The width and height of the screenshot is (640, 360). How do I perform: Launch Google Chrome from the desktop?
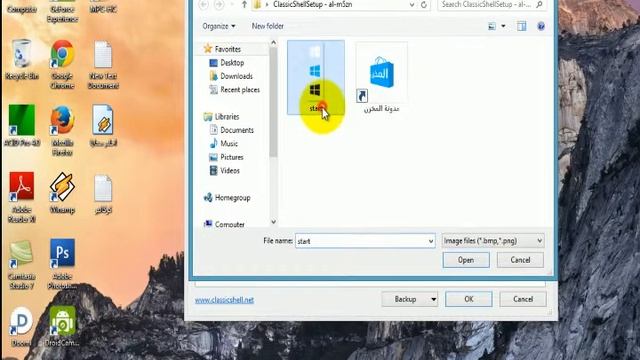[62, 64]
